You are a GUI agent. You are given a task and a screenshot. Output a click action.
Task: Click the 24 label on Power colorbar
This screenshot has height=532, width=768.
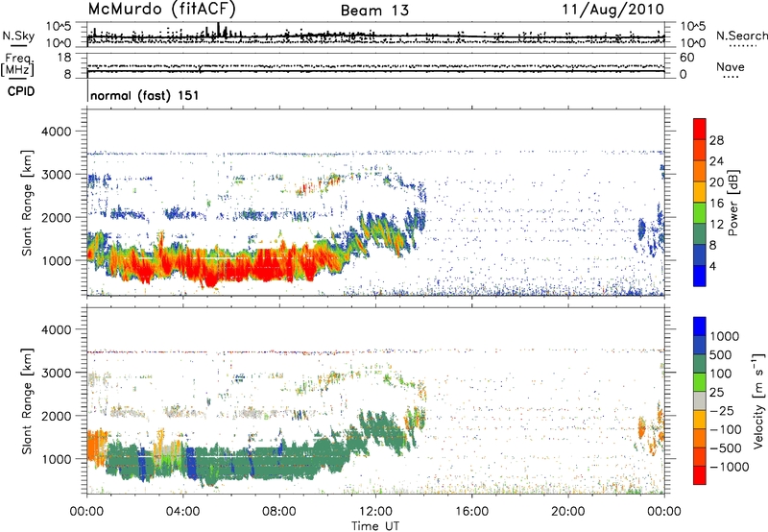[x=716, y=161]
